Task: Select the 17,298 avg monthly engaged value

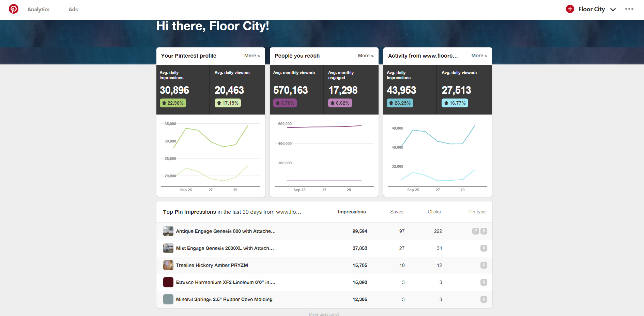Action: [x=343, y=90]
